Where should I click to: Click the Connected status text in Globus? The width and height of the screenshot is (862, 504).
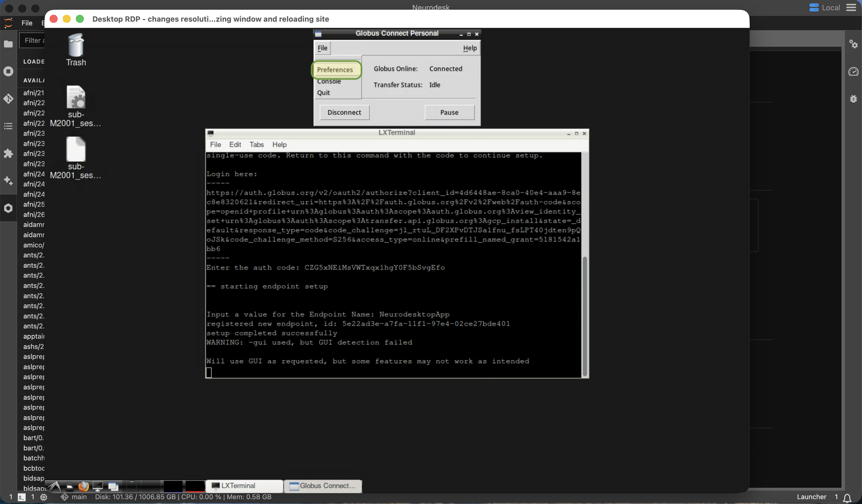(446, 69)
